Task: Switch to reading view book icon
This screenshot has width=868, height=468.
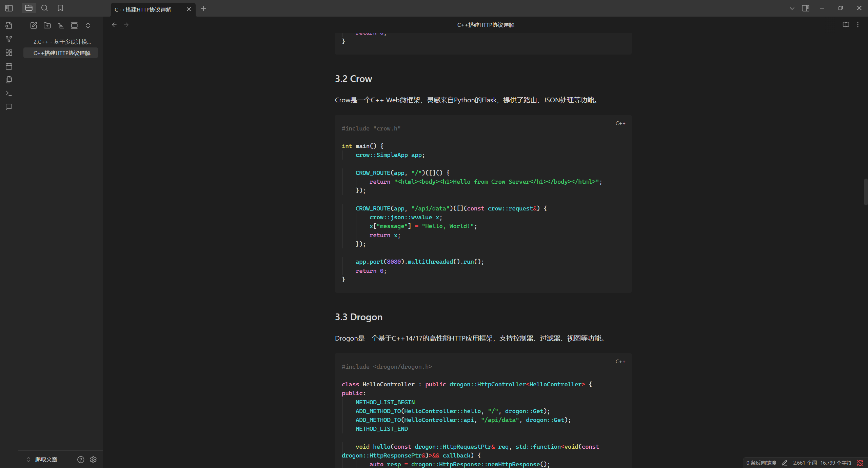Action: click(846, 25)
